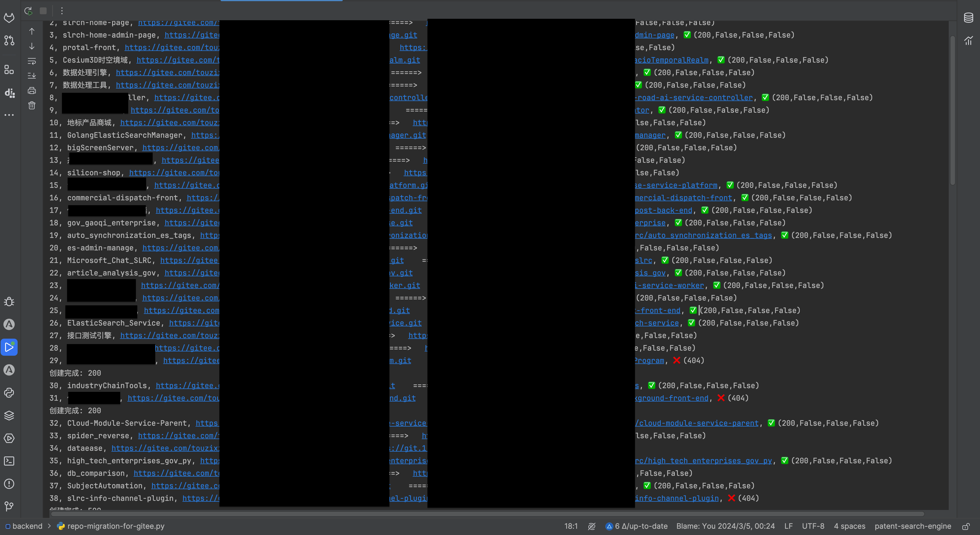980x535 pixels.
Task: Open the Debug tool window
Action: click(9, 302)
